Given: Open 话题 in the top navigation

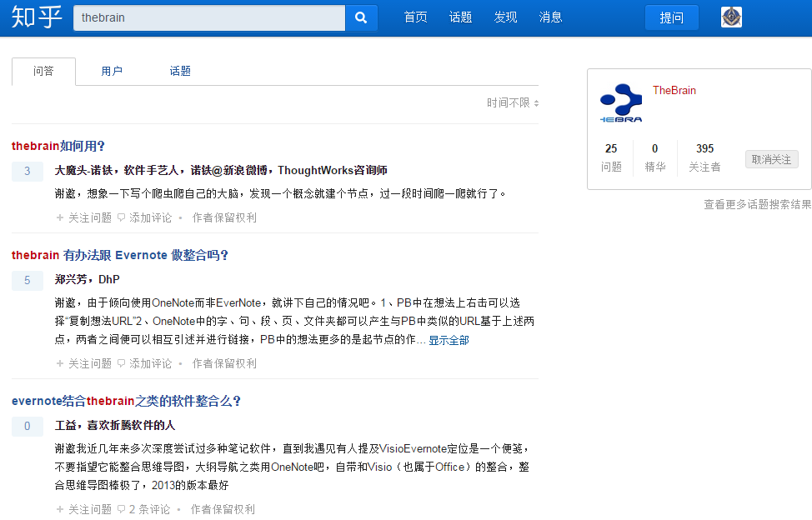Looking at the screenshot, I should coord(460,17).
